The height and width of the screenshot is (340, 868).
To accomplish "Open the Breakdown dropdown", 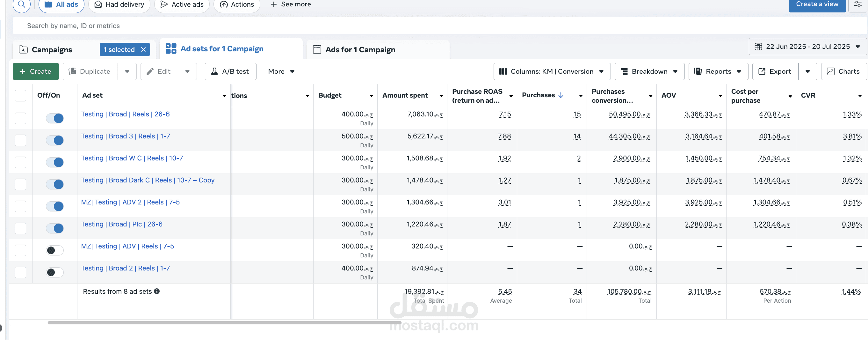I will click(x=649, y=71).
